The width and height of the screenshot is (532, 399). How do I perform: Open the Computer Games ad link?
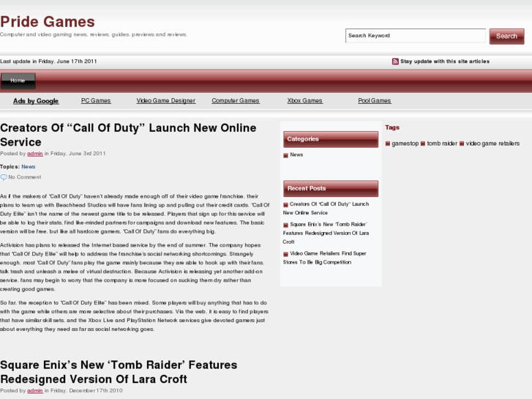click(236, 100)
